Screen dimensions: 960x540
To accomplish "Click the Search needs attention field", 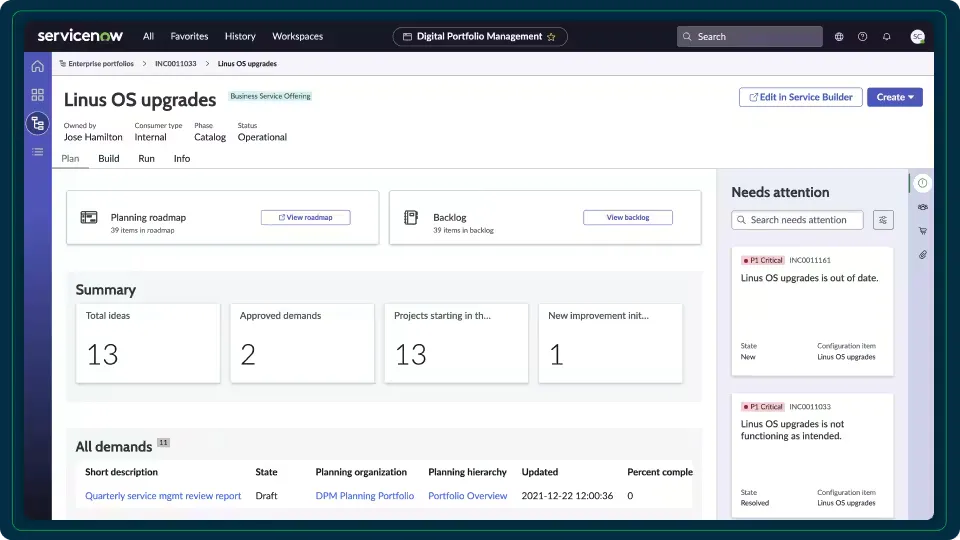I will point(797,220).
